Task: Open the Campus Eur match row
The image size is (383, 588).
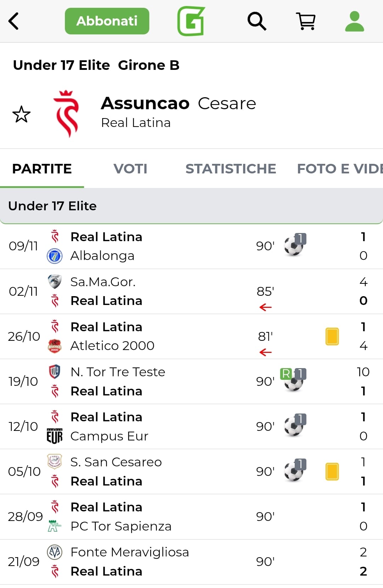Action: pos(191,426)
